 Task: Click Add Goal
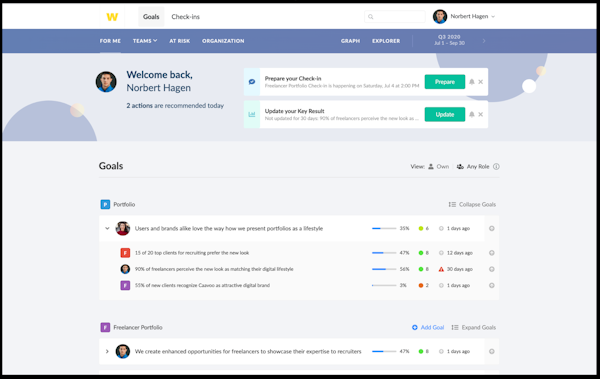click(x=428, y=327)
